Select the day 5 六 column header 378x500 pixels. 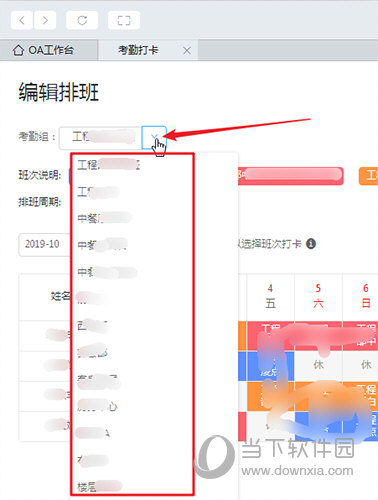click(318, 296)
